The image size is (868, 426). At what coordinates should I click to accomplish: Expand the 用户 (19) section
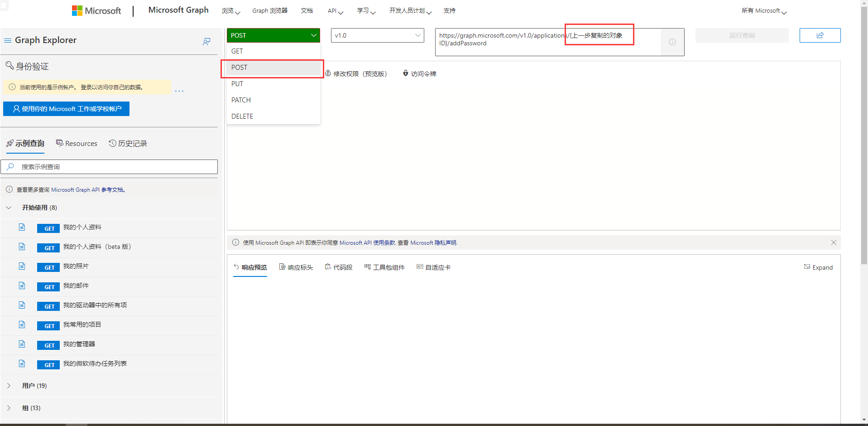point(109,386)
